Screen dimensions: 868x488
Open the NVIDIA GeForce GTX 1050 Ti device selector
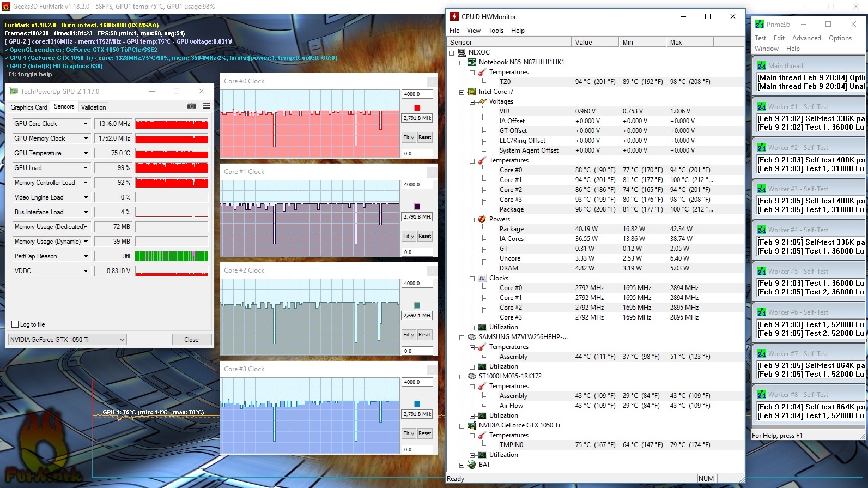tap(68, 339)
